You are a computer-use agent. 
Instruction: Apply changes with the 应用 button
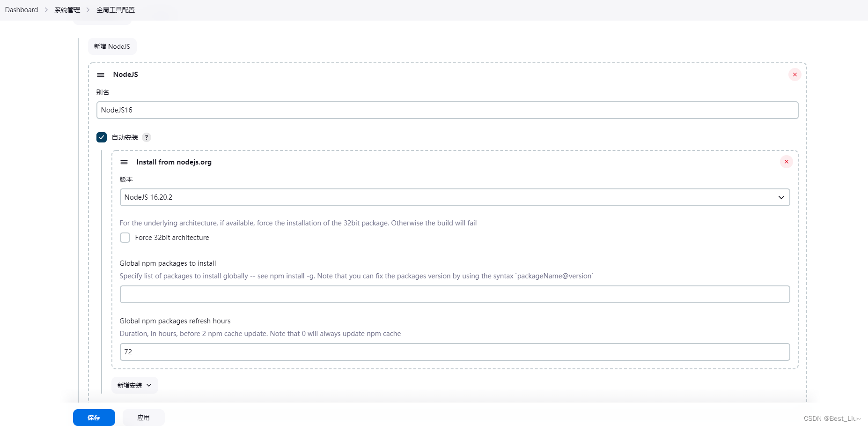pyautogui.click(x=143, y=417)
